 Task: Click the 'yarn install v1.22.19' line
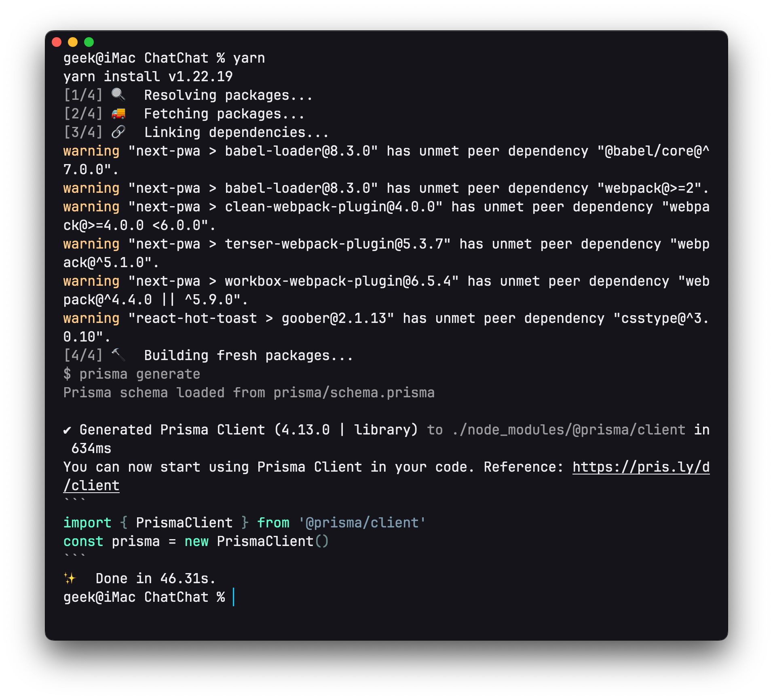click(x=148, y=77)
